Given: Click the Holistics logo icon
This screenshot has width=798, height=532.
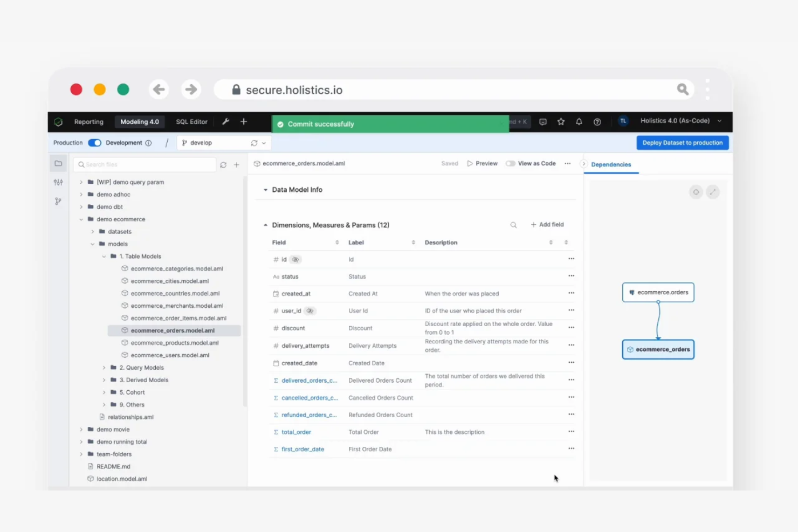Looking at the screenshot, I should [58, 122].
